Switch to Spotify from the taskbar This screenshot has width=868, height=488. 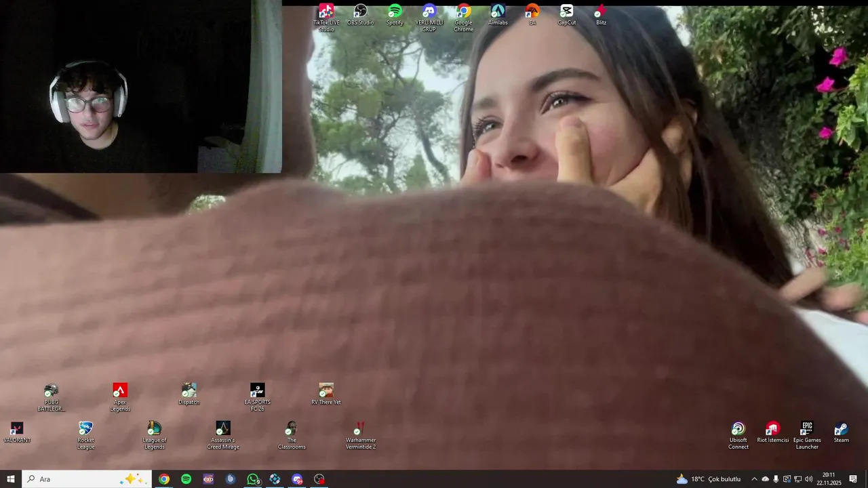click(186, 479)
